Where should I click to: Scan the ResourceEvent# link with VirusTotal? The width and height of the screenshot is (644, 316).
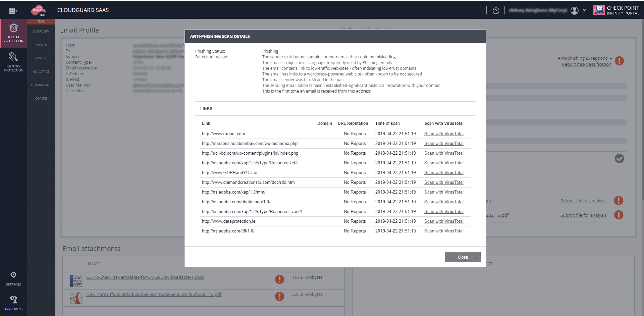click(444, 212)
